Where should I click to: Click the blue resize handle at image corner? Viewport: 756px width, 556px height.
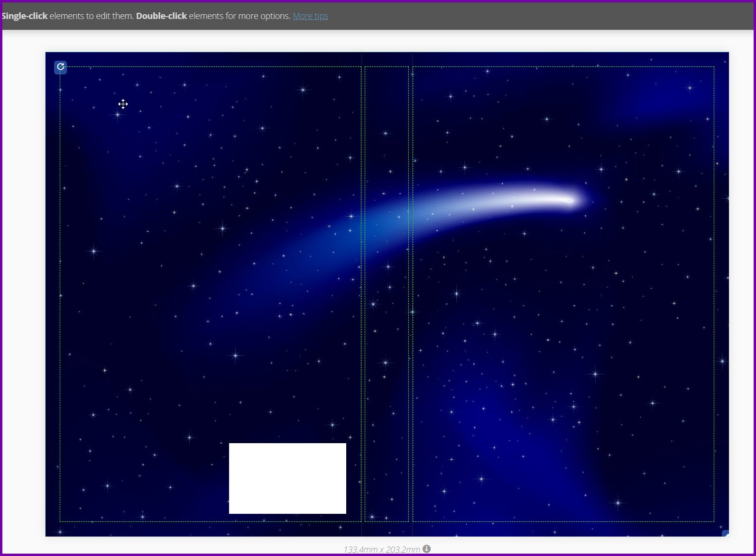[x=725, y=534]
